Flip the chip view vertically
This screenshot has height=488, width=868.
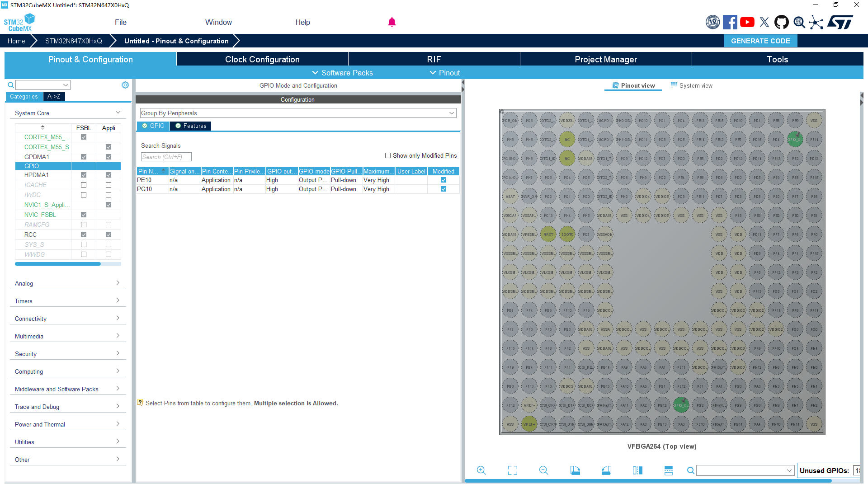pyautogui.click(x=669, y=470)
